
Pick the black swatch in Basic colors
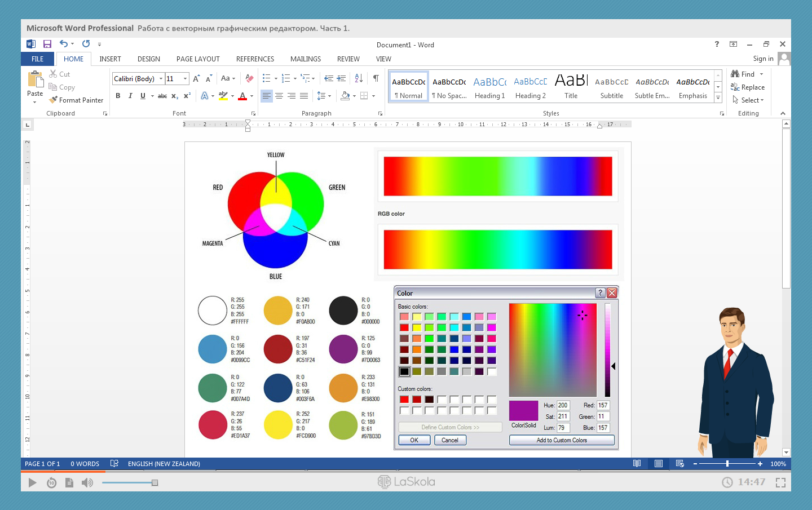tap(404, 371)
